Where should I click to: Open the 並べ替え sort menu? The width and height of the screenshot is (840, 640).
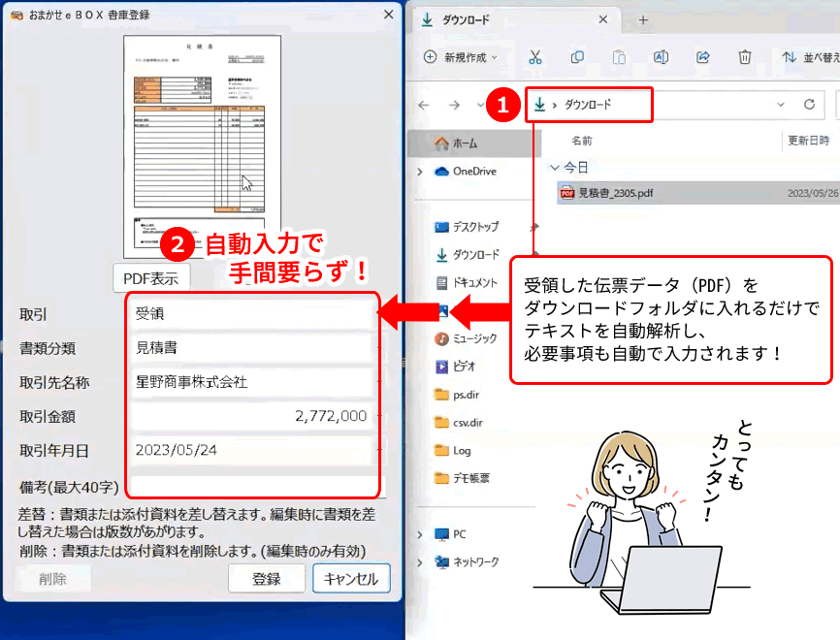[x=809, y=57]
